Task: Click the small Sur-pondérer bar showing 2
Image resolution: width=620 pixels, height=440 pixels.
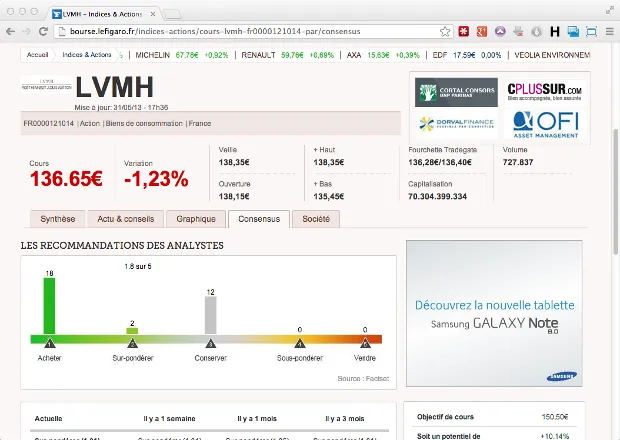Action: coord(132,331)
